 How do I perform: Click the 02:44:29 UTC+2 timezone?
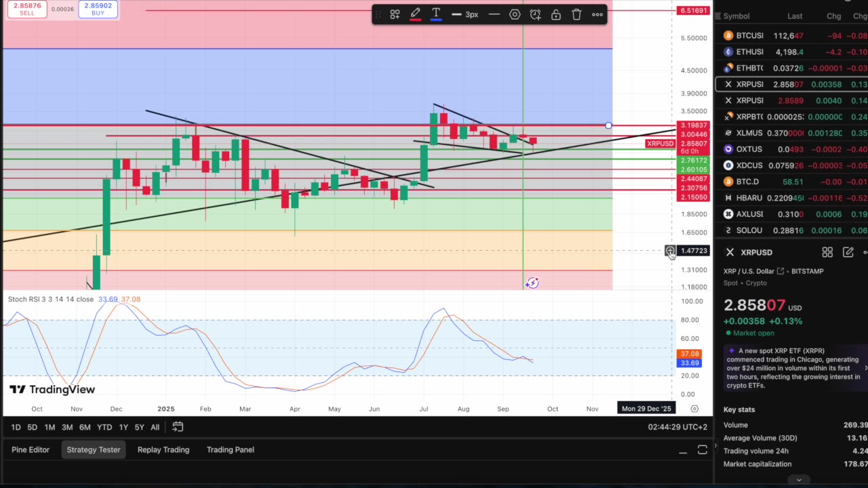coord(677,427)
